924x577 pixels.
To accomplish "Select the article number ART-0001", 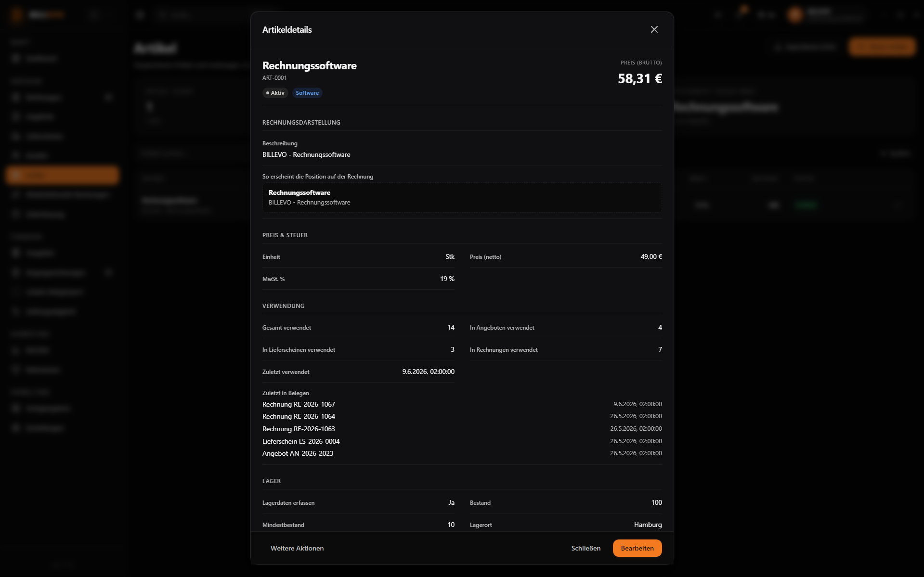I will pos(274,78).
